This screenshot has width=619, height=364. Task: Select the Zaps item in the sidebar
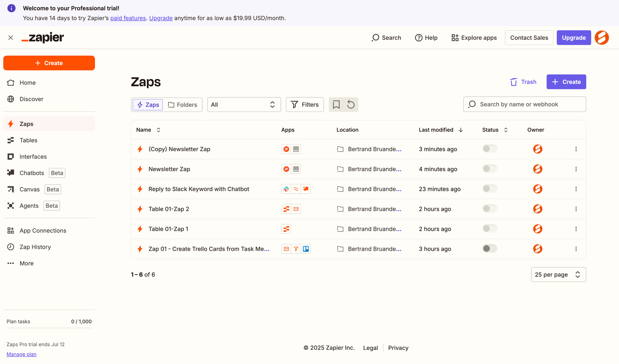coord(49,124)
